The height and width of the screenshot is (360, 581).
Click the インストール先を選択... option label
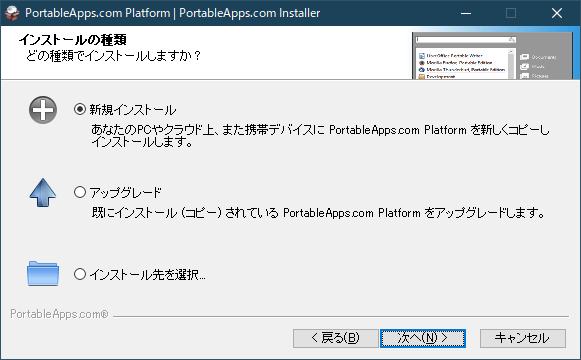tap(147, 274)
